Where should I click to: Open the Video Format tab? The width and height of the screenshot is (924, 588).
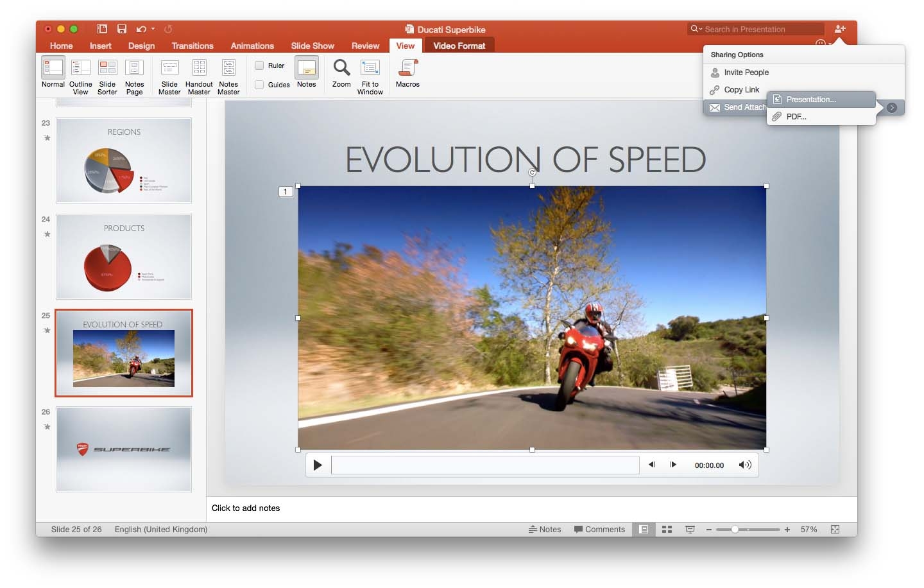(x=459, y=46)
